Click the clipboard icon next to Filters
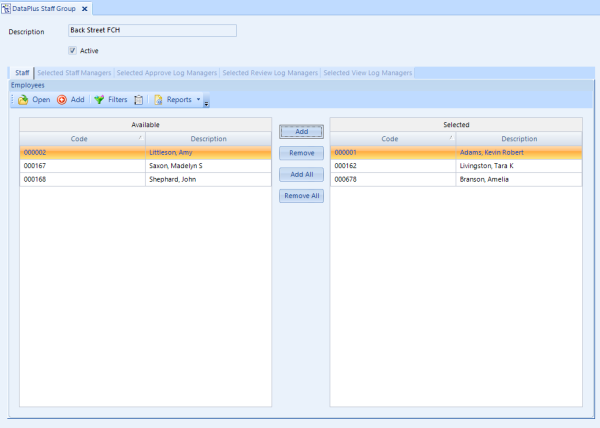This screenshot has width=600, height=428. point(139,100)
